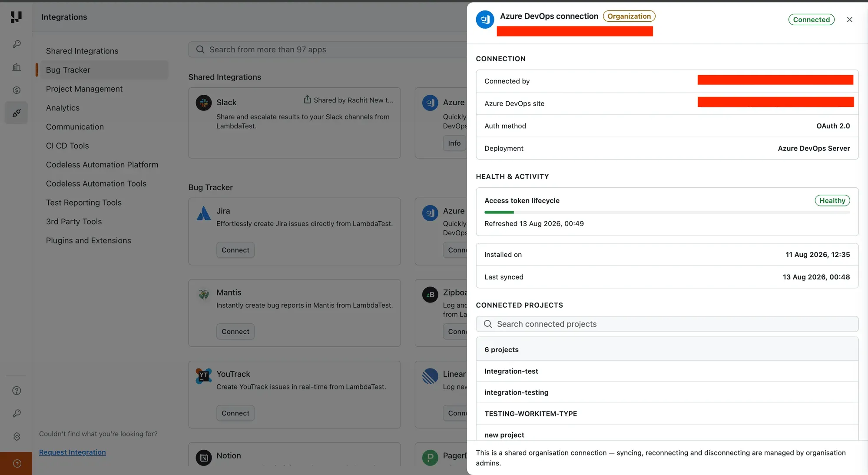
Task: Click the orange upgrade arrow icon
Action: click(17, 463)
